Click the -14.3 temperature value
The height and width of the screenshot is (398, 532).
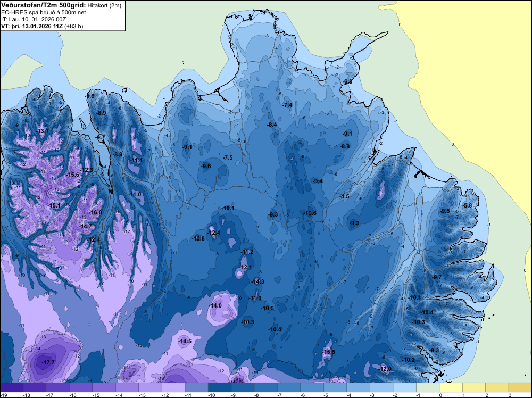point(257,281)
